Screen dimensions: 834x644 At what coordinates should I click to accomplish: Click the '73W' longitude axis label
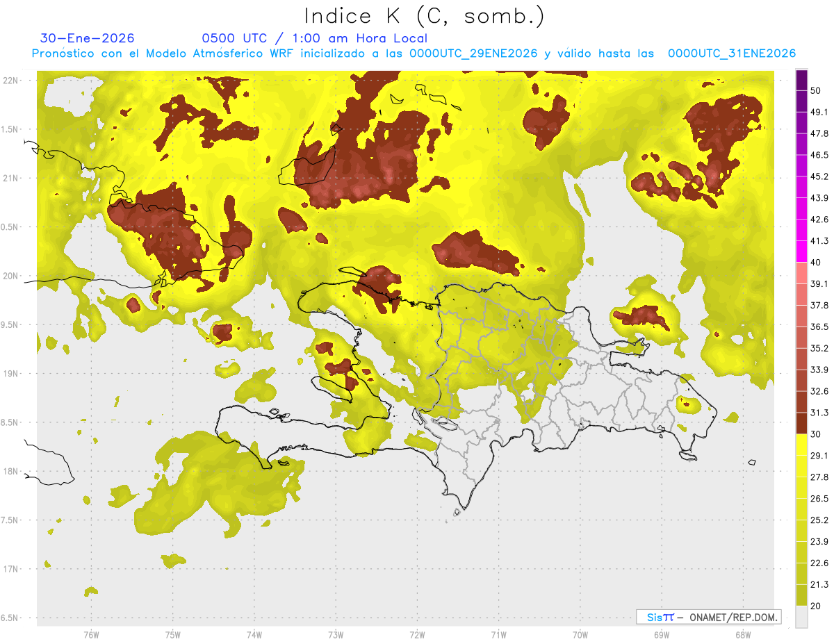pos(336,635)
